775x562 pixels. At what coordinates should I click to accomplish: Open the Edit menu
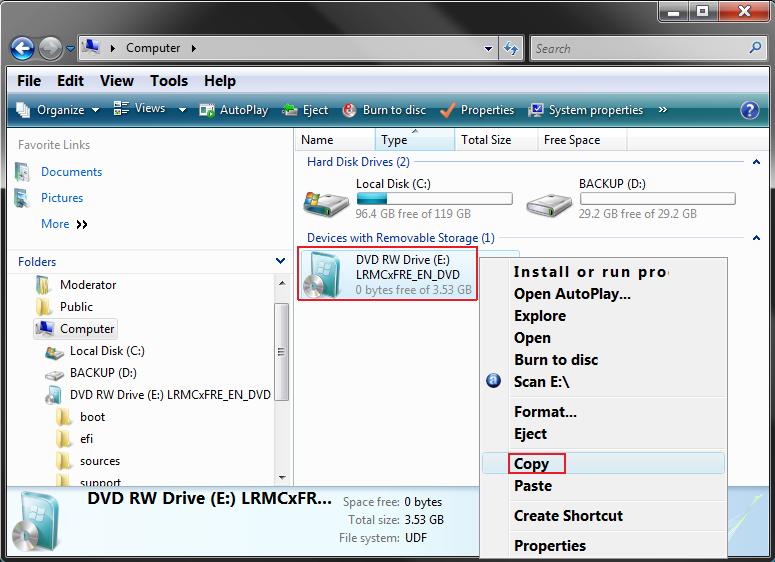(x=70, y=81)
